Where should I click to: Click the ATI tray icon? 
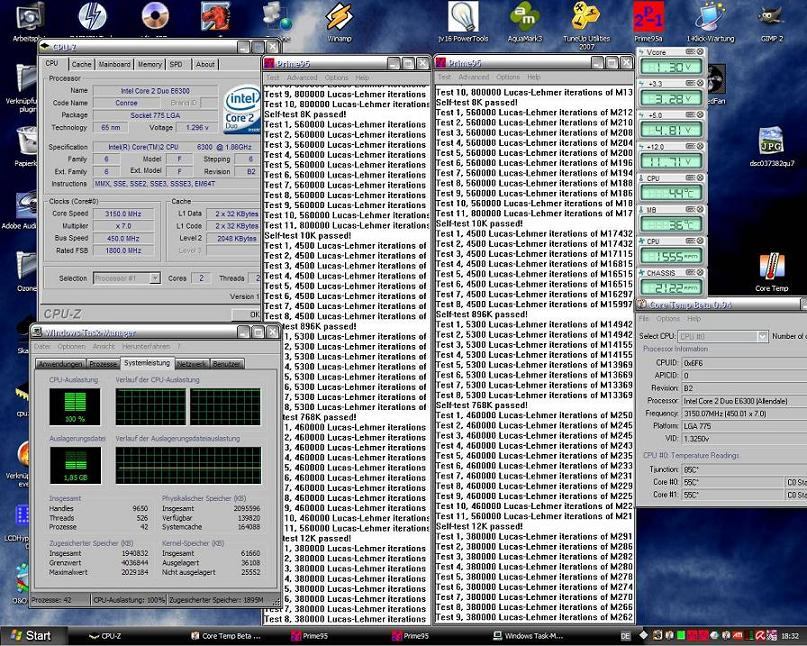coord(738,636)
